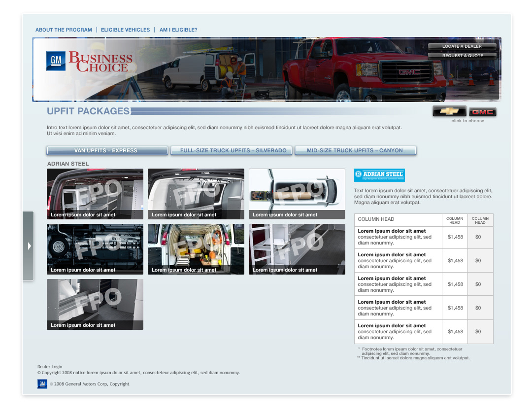Switch to Full-Size Truck Upfits – Silverado tab

[x=232, y=150]
